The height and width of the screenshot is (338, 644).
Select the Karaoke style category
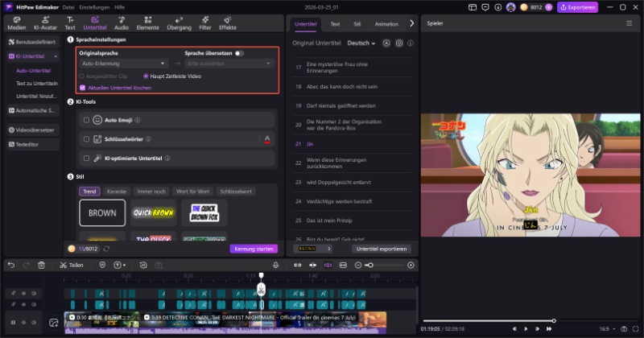click(116, 192)
